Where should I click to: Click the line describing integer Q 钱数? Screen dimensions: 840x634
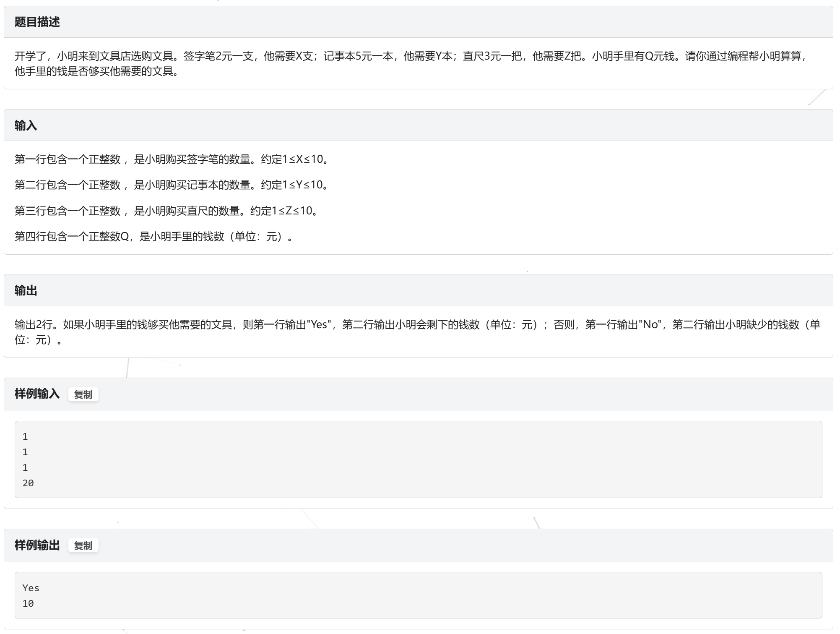pos(153,237)
